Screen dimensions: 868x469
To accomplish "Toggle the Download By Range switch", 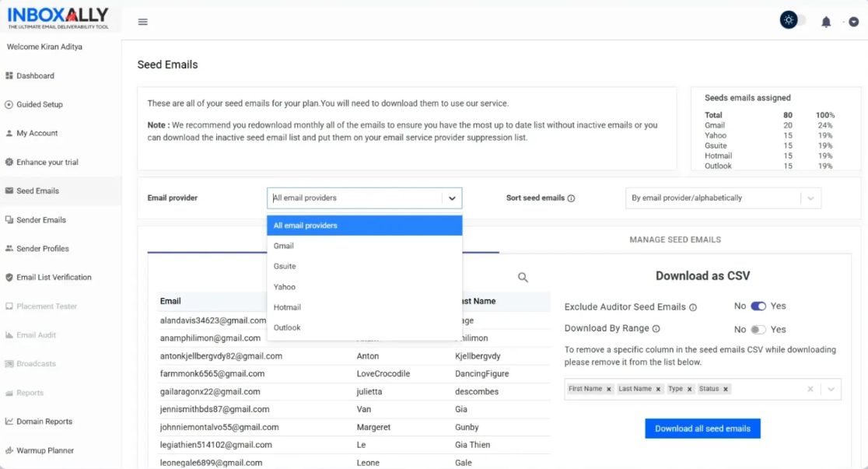I will pyautogui.click(x=758, y=330).
